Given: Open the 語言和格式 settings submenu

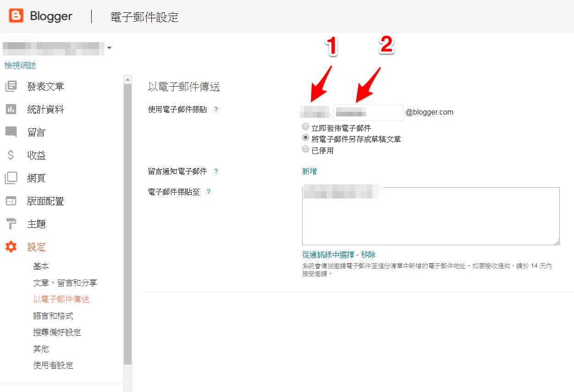Looking at the screenshot, I should click(53, 316).
